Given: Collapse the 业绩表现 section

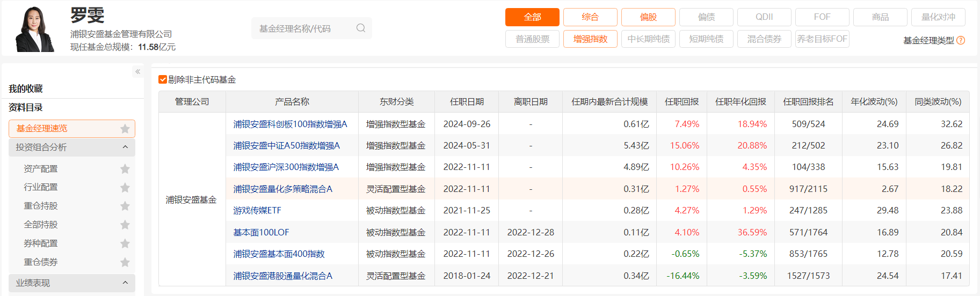Looking at the screenshot, I should [x=125, y=283].
